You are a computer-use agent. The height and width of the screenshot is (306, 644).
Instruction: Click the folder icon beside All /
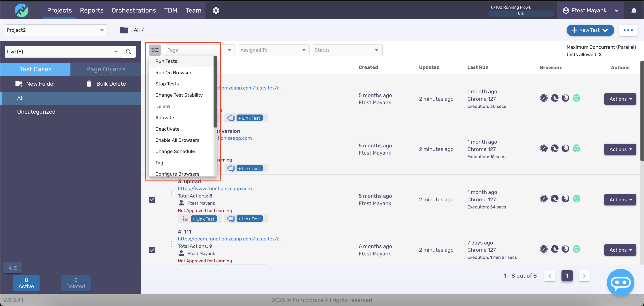124,30
